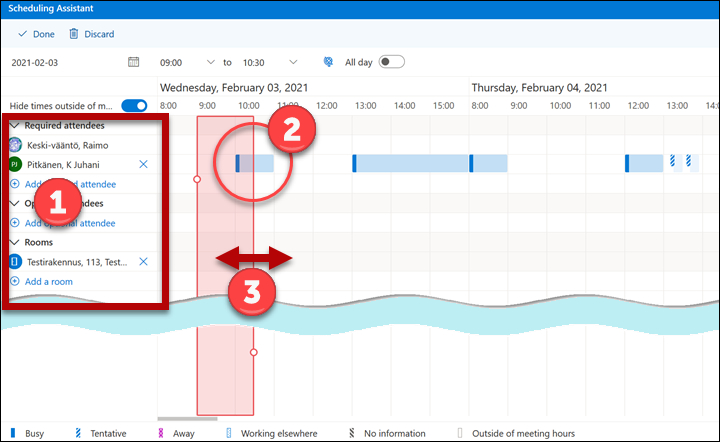Click the time zone globe icon
The width and height of the screenshot is (720, 442).
coord(328,62)
